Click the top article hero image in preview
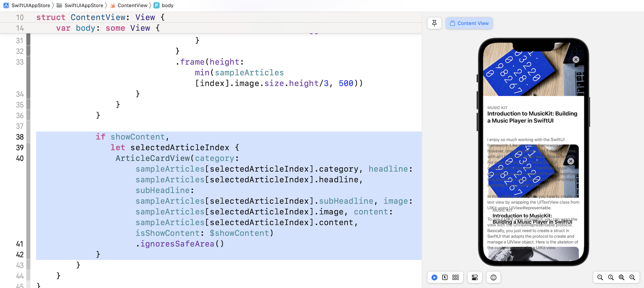The width and height of the screenshot is (644, 288). [533, 69]
